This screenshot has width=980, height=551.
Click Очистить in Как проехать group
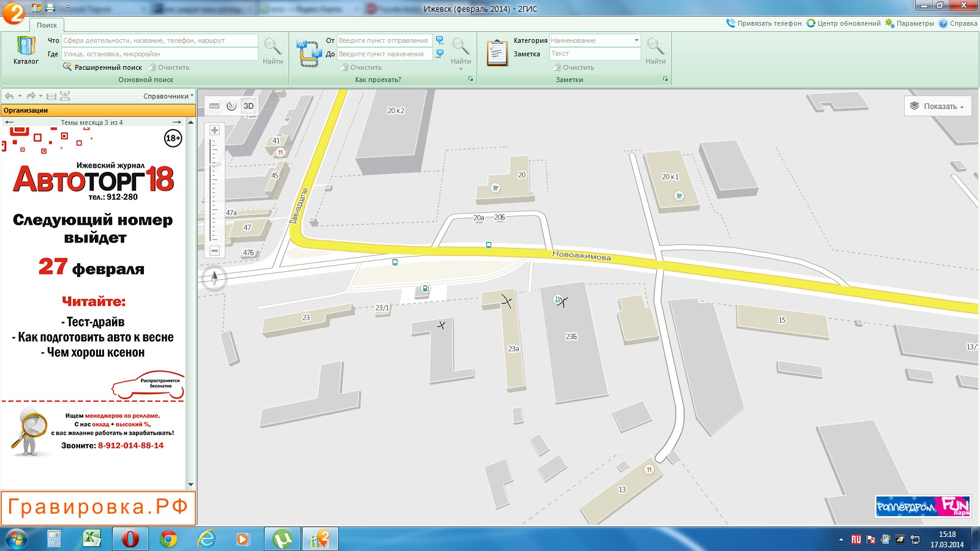click(x=361, y=67)
